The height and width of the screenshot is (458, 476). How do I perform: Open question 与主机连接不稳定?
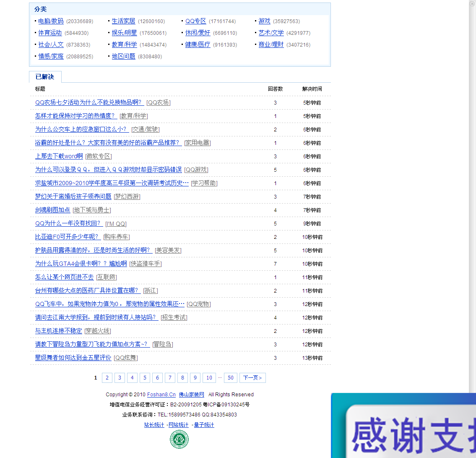[59, 331]
